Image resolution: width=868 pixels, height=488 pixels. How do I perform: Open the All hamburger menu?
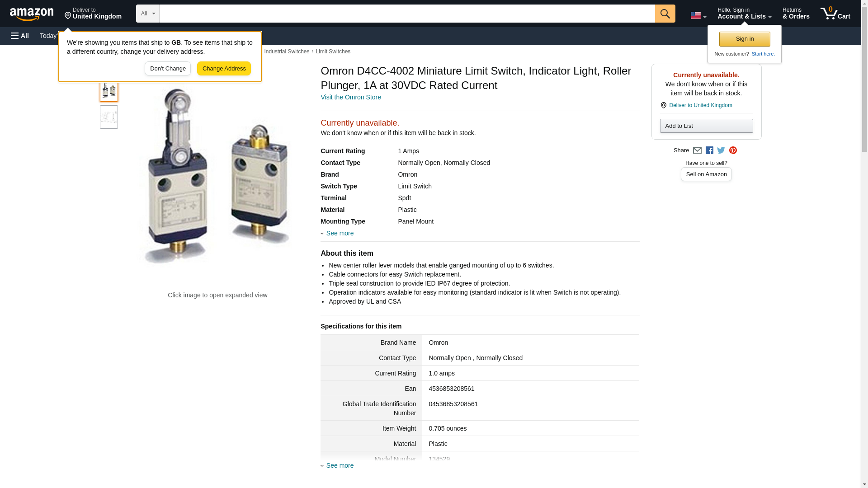pos(20,36)
